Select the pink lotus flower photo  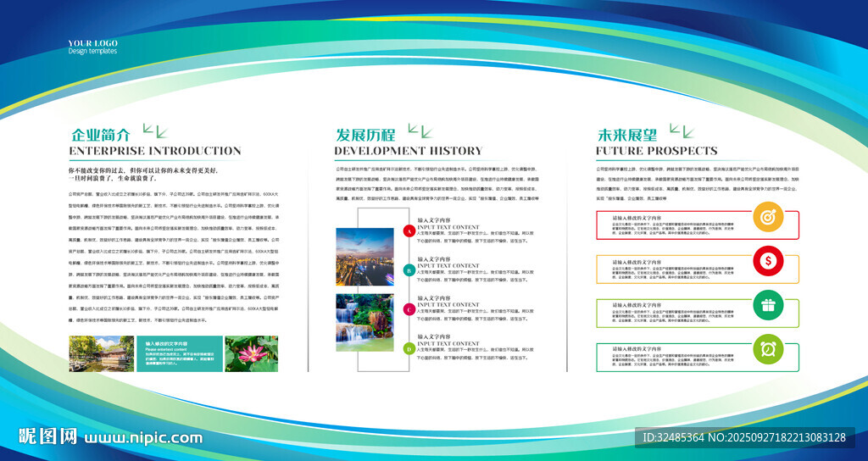251,353
